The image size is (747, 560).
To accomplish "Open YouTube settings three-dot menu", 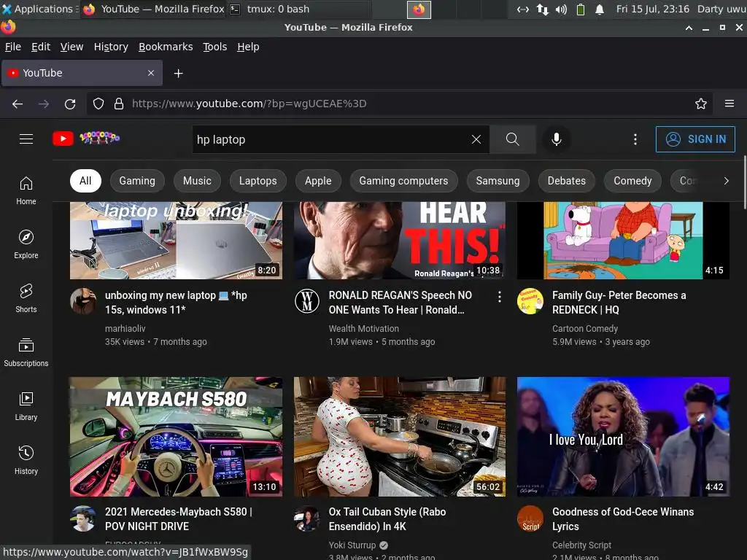I will pyautogui.click(x=635, y=139).
